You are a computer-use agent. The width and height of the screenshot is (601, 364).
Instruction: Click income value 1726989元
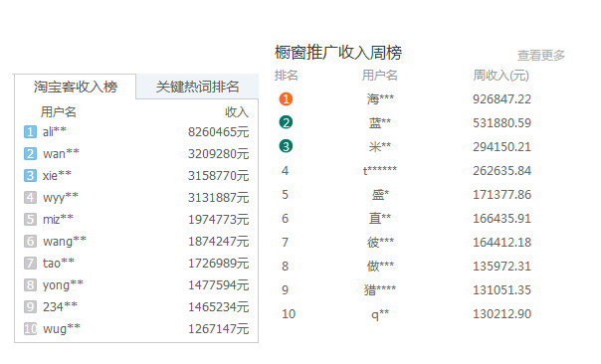click(x=219, y=263)
